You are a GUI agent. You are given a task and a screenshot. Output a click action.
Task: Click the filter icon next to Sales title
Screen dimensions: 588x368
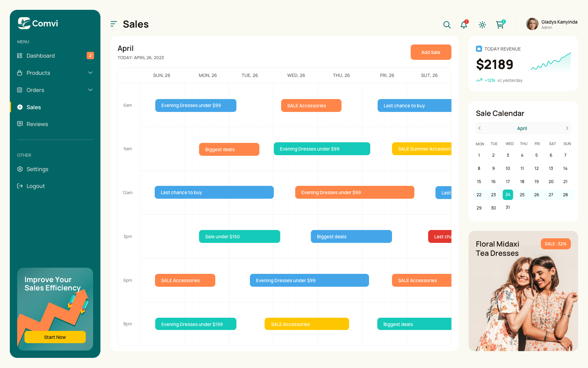click(114, 24)
